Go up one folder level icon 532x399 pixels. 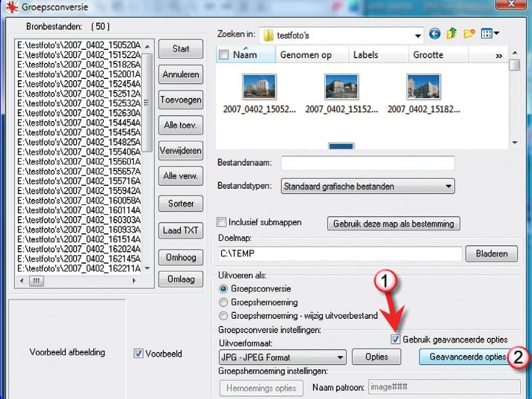[452, 34]
